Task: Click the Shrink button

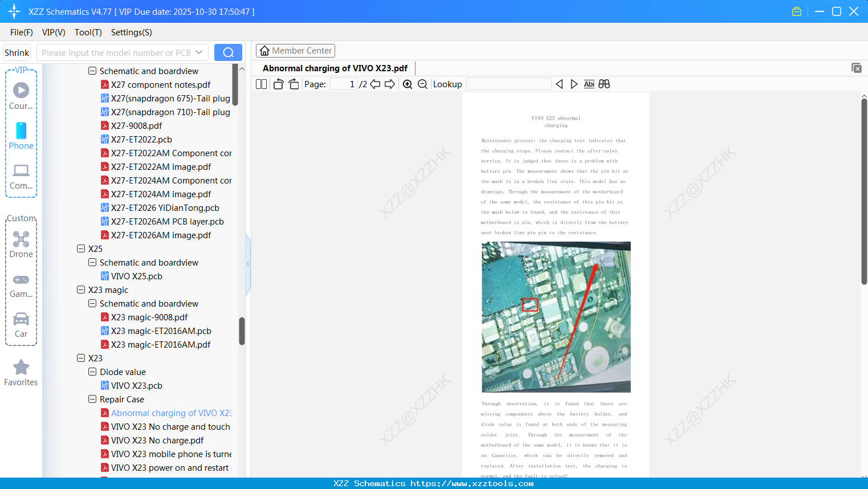Action: tap(17, 52)
